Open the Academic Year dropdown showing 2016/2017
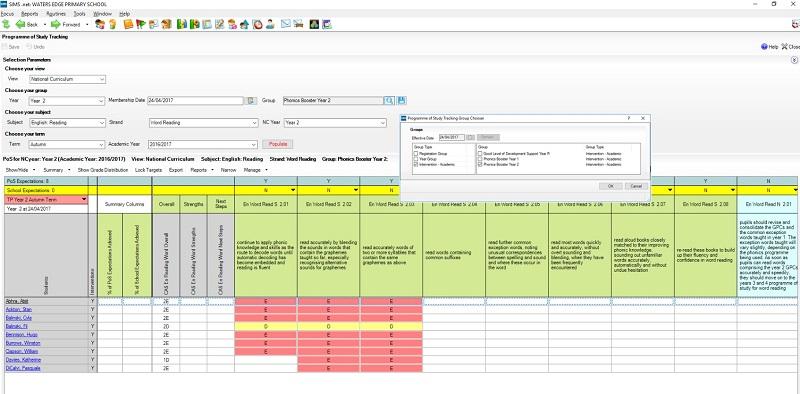Image resolution: width=800 pixels, height=394 pixels. click(x=204, y=144)
